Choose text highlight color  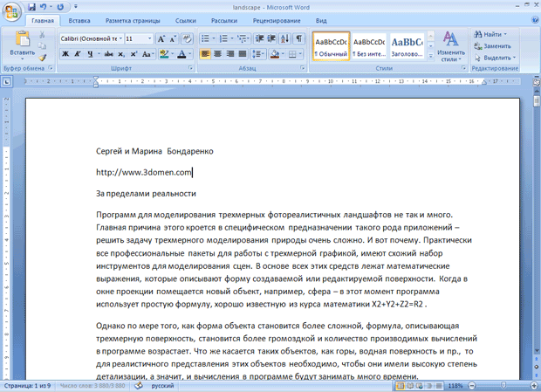click(164, 54)
